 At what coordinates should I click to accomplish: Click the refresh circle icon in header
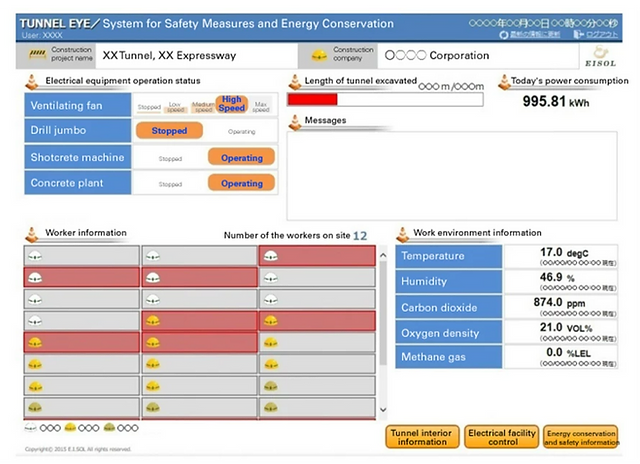pyautogui.click(x=504, y=35)
